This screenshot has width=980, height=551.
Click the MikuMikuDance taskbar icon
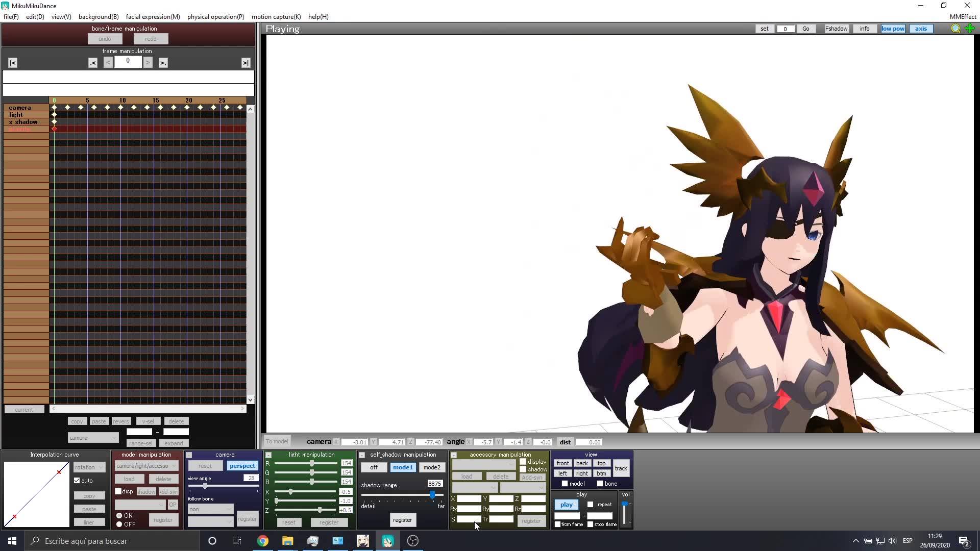388,541
